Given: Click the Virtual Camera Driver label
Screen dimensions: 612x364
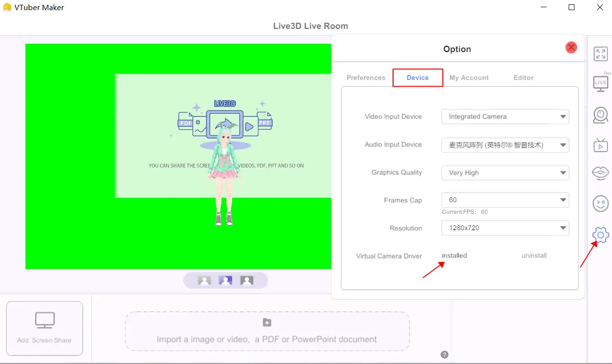Looking at the screenshot, I should [389, 256].
